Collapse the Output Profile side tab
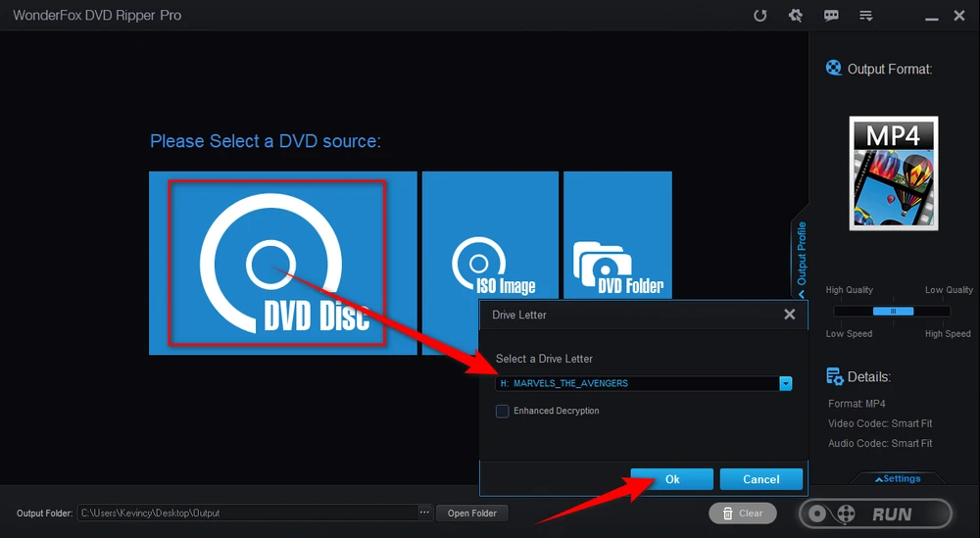The image size is (980, 538). [x=801, y=258]
